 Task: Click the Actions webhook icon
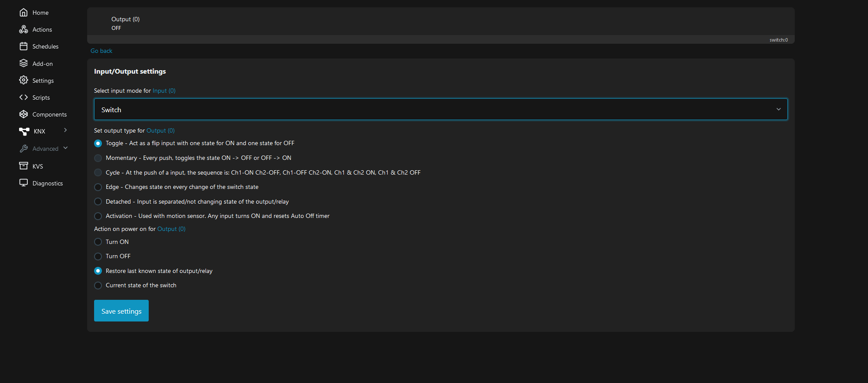[23, 29]
